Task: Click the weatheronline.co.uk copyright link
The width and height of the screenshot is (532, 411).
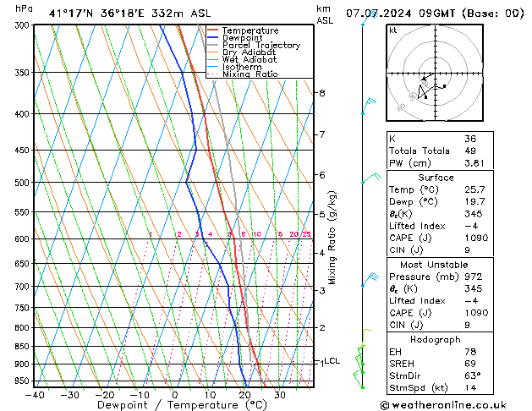Action: tap(454, 404)
